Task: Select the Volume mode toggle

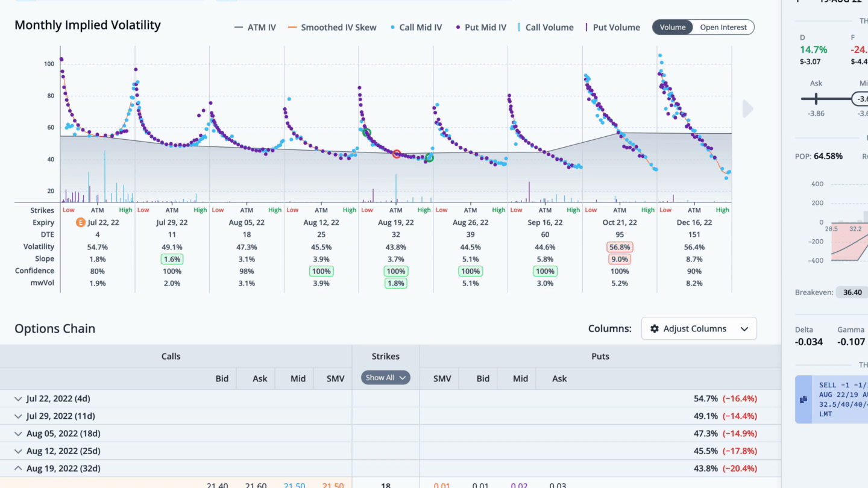Action: 673,27
